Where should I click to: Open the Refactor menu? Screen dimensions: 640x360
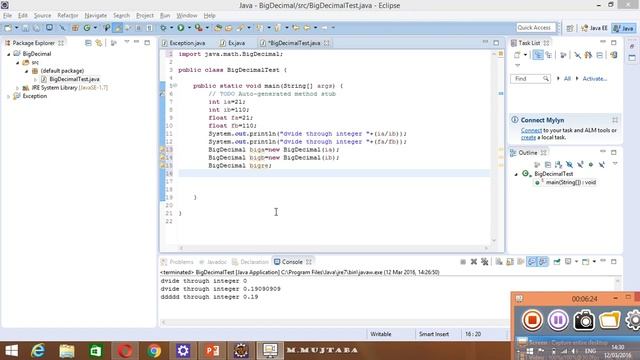coord(68,16)
